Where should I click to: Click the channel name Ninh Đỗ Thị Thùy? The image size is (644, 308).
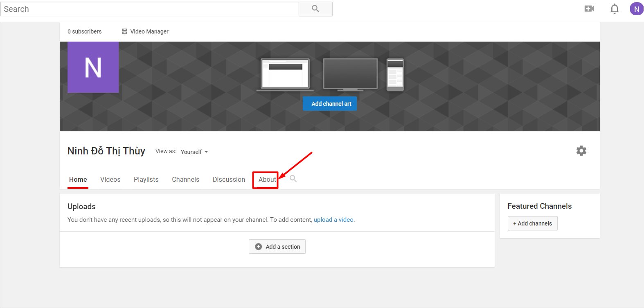106,151
